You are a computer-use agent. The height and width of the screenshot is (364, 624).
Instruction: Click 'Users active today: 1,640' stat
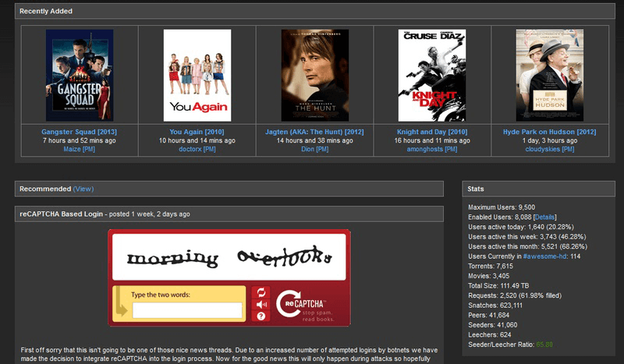tap(521, 227)
